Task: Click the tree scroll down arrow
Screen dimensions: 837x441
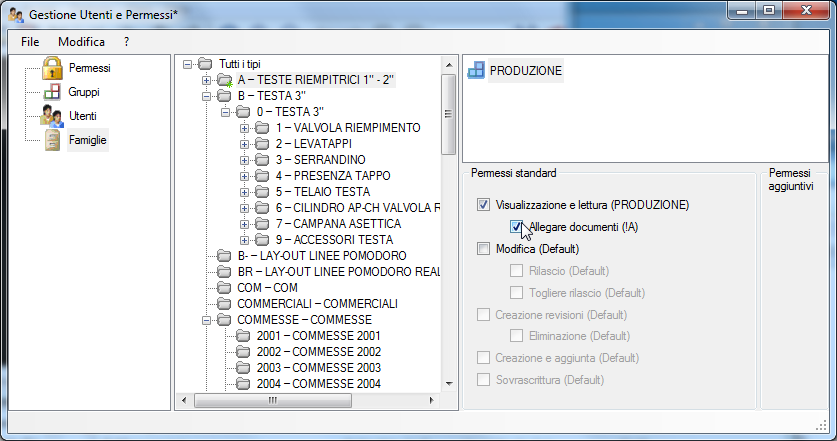Action: [448, 384]
